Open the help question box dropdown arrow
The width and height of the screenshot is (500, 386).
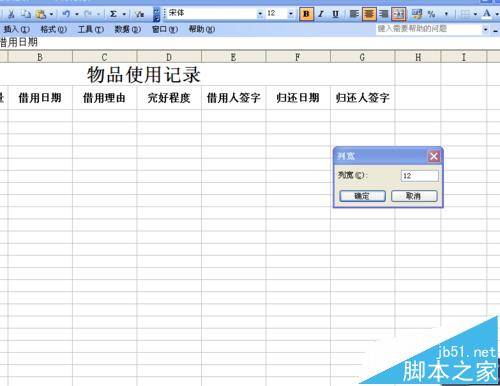click(486, 30)
